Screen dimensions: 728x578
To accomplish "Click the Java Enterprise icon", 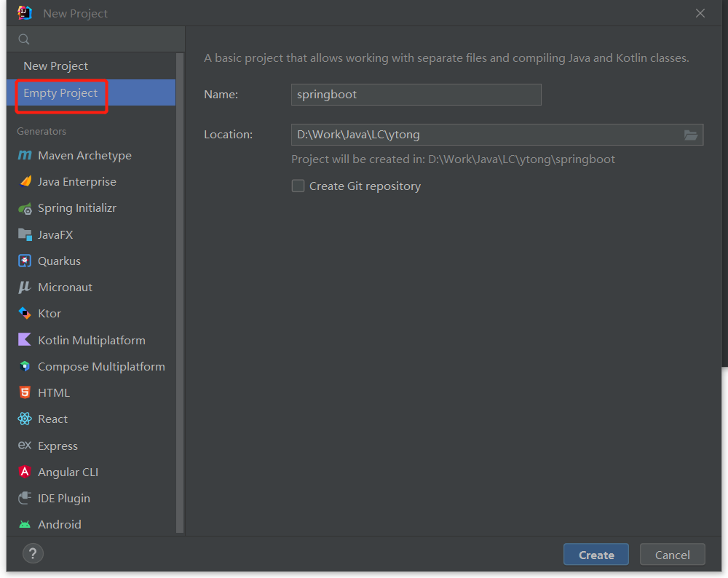I will [25, 181].
